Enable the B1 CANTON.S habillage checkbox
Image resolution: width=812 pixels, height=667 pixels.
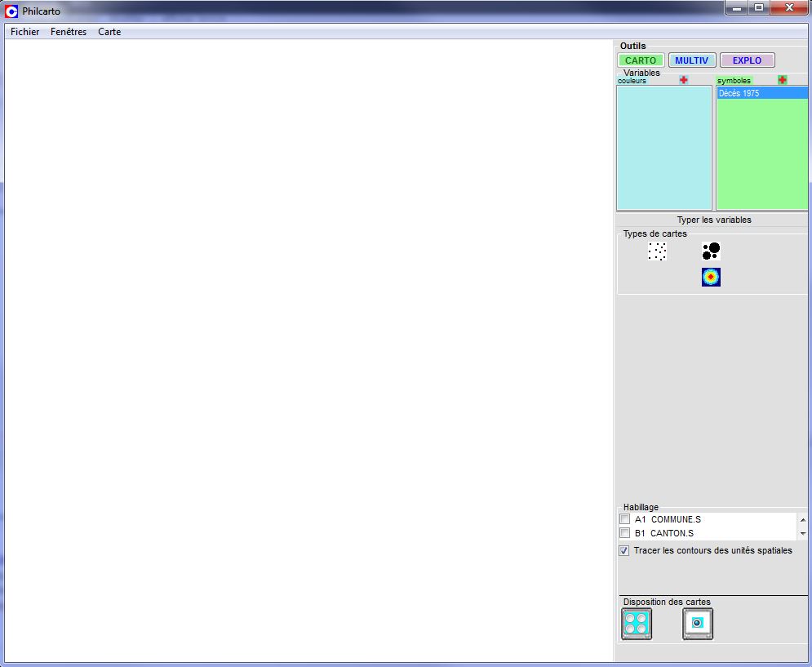(625, 533)
